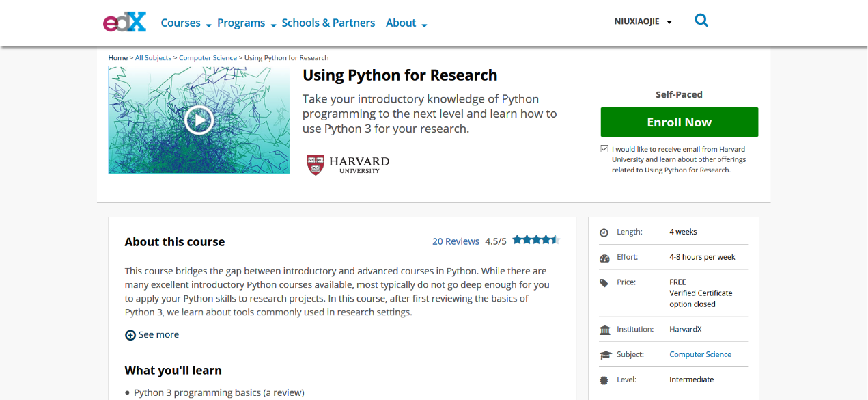
Task: Click the institution building icon
Action: tap(604, 330)
